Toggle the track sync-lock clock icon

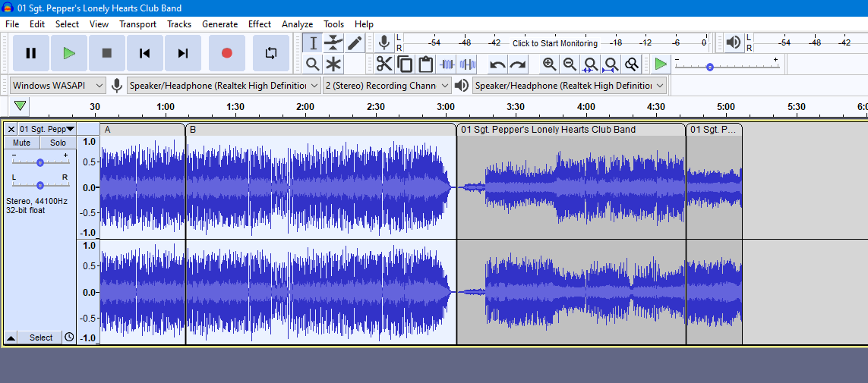pos(69,337)
